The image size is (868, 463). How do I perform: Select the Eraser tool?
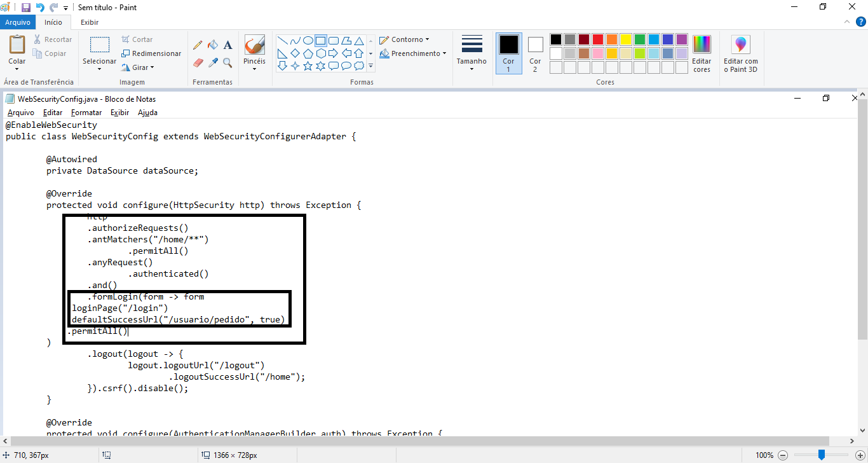[198, 62]
